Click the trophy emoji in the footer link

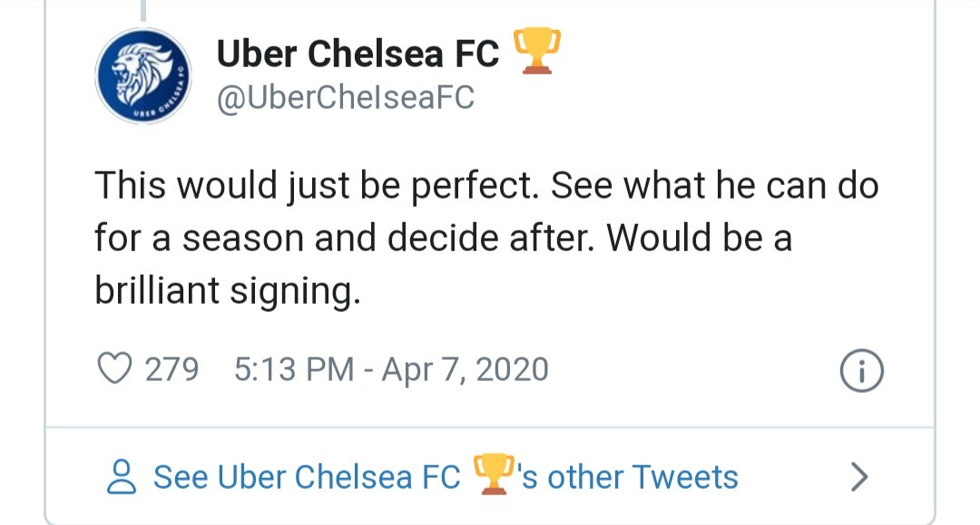pos(490,473)
